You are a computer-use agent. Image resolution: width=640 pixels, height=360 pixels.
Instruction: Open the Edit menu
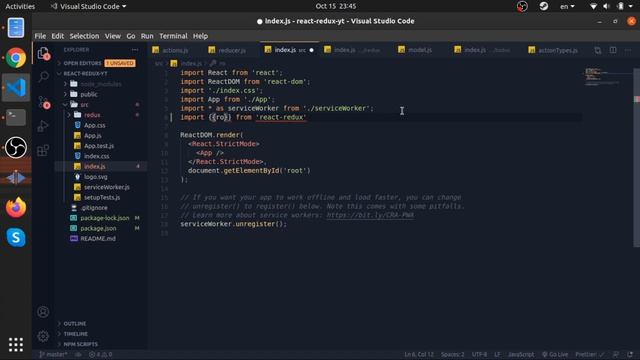click(58, 36)
